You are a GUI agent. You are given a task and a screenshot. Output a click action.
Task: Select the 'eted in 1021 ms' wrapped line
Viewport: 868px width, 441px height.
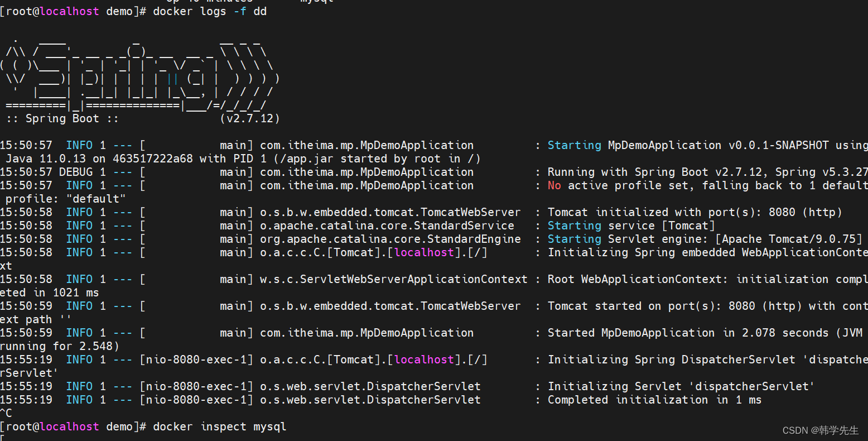(50, 293)
